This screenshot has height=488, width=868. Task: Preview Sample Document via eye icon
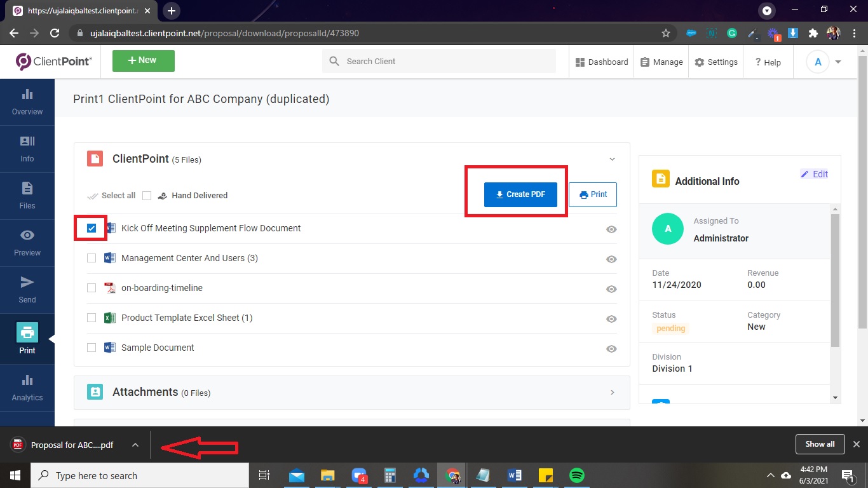[x=611, y=349]
